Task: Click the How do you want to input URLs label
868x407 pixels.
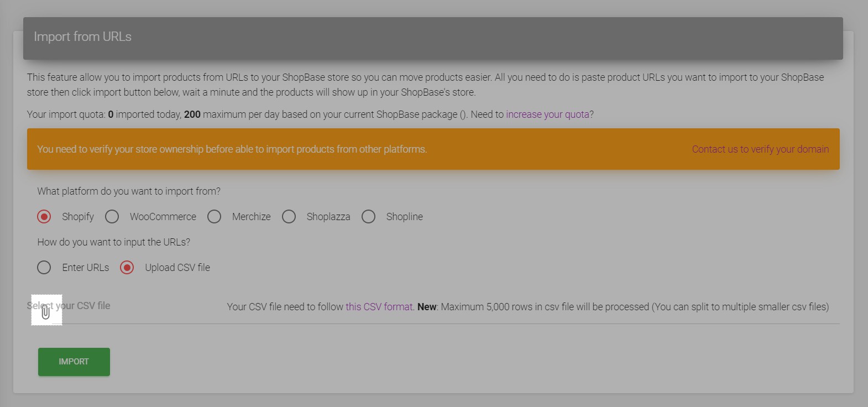Action: pyautogui.click(x=114, y=242)
